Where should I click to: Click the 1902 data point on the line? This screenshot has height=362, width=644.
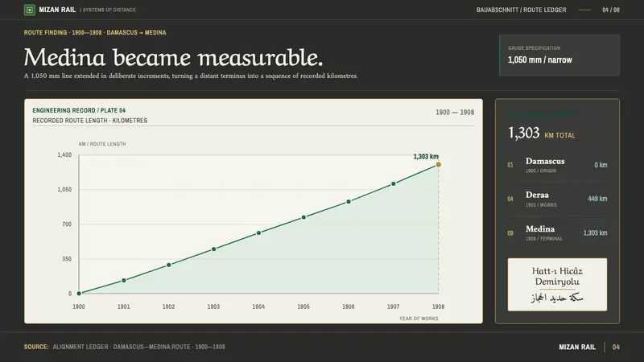(x=169, y=265)
